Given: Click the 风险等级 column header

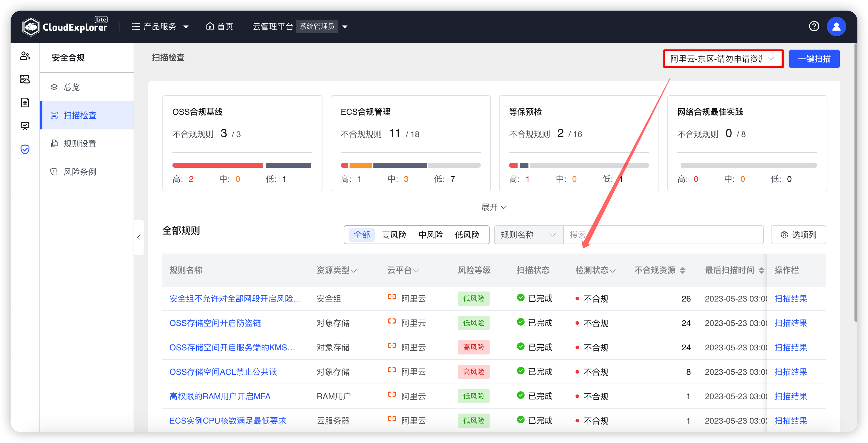Looking at the screenshot, I should pos(474,270).
